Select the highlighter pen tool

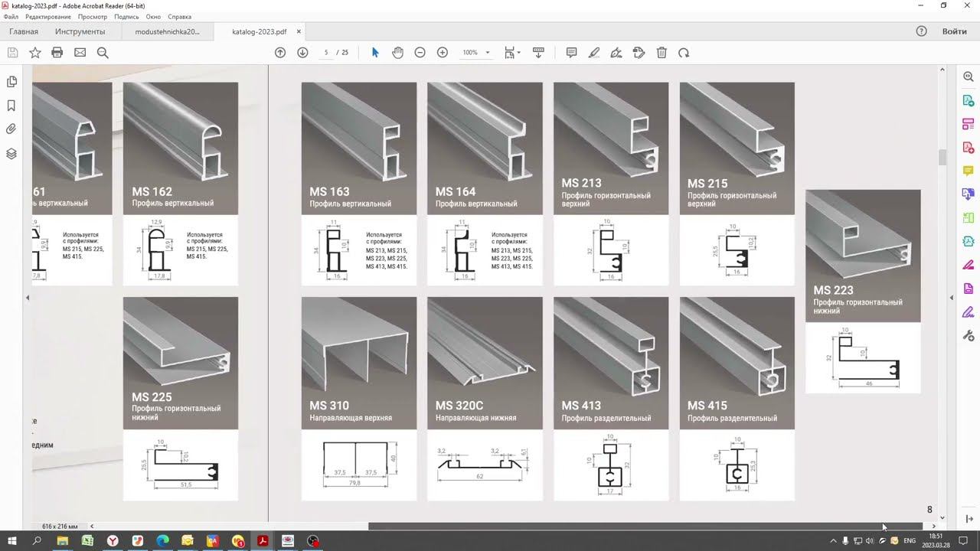(x=594, y=53)
